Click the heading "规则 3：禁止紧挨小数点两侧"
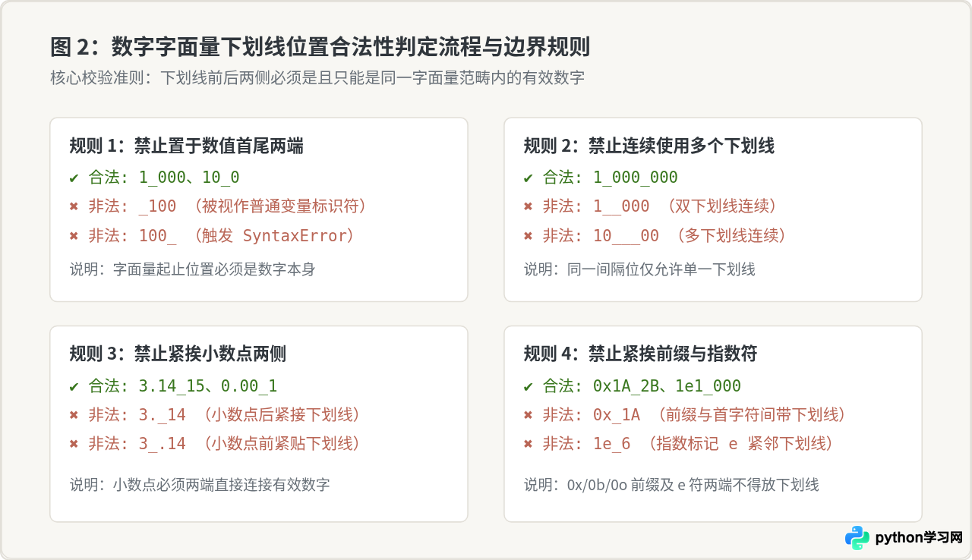Screen dimensions: 972x560 tap(178, 354)
